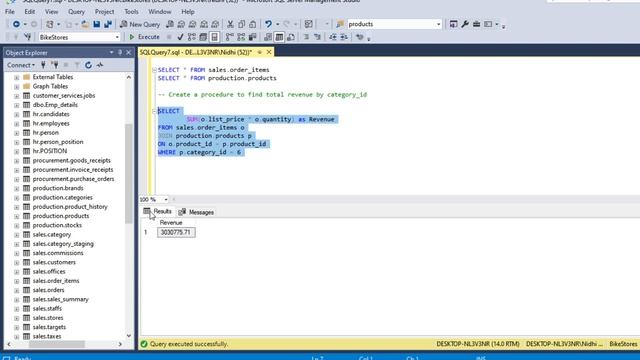Click the Query Options icon

coord(203,37)
